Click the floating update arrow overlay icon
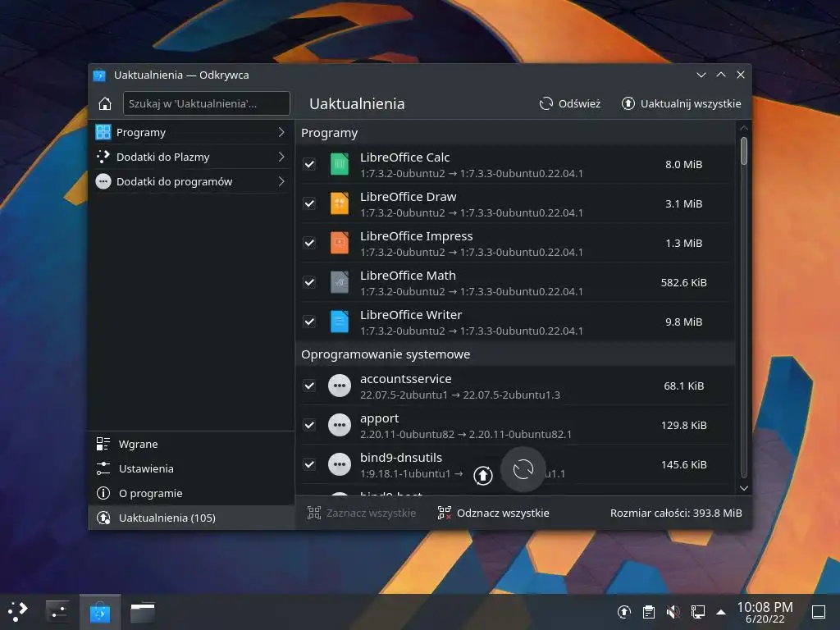The image size is (840, 630). tap(483, 475)
